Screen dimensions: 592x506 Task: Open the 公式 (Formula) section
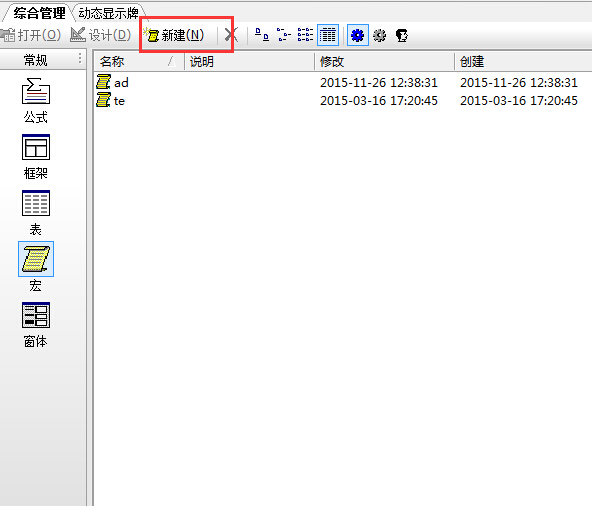point(35,100)
